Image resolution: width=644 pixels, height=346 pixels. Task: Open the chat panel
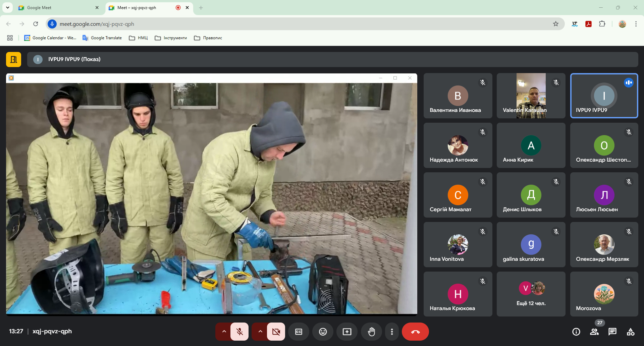click(x=612, y=332)
